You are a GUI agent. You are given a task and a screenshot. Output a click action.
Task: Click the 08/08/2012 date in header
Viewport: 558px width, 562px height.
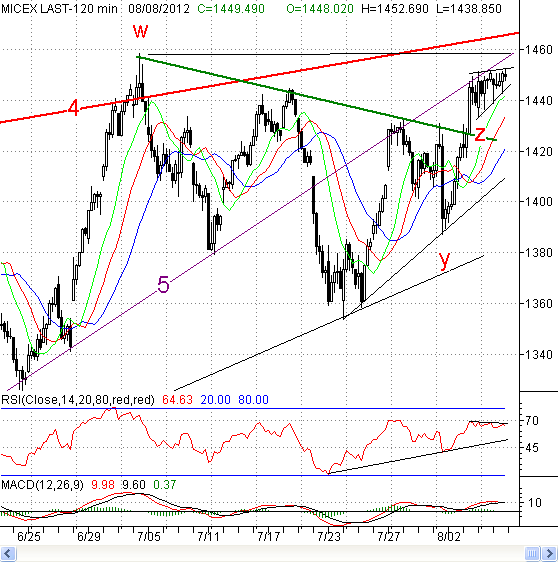pos(159,9)
